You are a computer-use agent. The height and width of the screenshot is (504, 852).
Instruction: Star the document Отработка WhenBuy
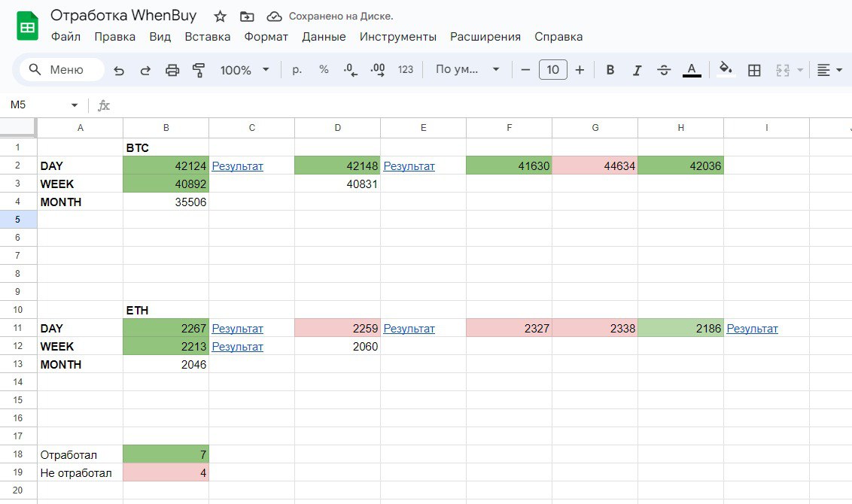(220, 17)
